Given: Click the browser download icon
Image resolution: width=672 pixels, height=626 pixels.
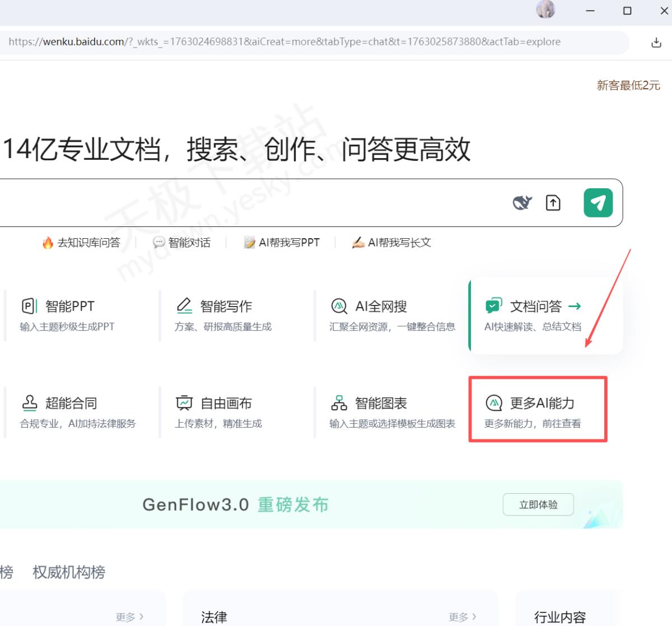Looking at the screenshot, I should click(656, 43).
